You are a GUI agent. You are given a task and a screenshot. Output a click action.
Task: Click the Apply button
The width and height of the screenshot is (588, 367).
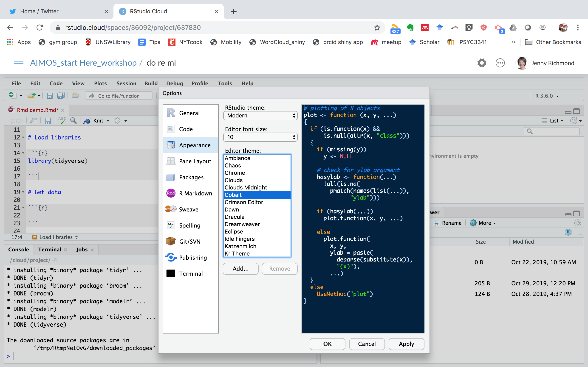click(x=406, y=344)
